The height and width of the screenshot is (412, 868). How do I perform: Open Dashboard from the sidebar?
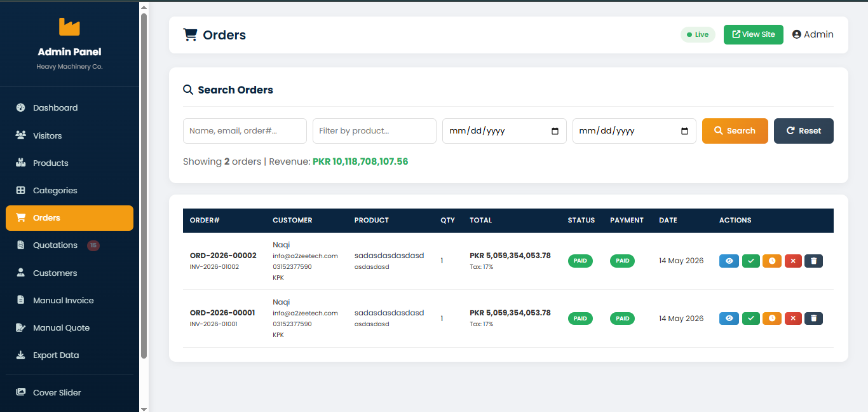(x=69, y=108)
